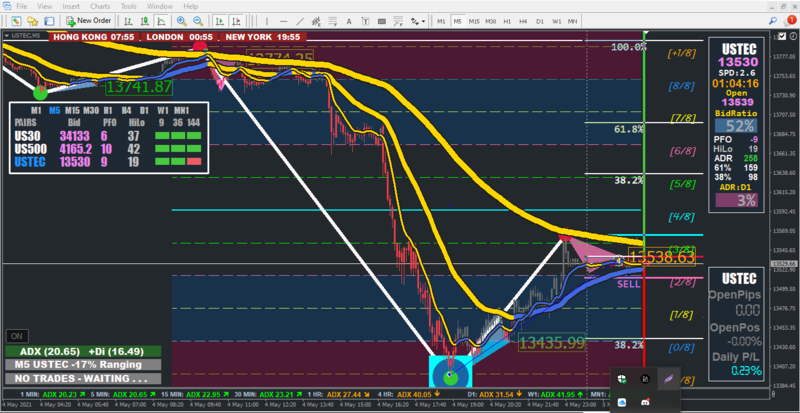This screenshot has width=800, height=413.
Task: Click the MetaTrader app icon beside File
Action: point(7,7)
